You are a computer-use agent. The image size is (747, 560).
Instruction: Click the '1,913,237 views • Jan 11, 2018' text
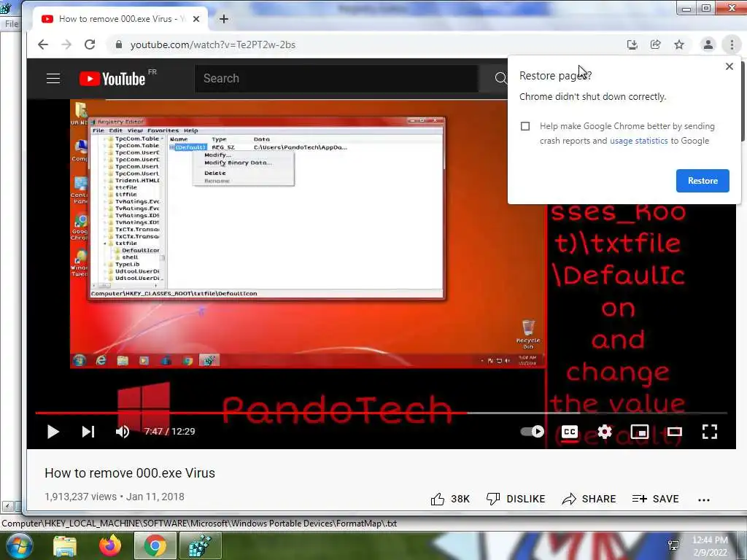(x=115, y=497)
